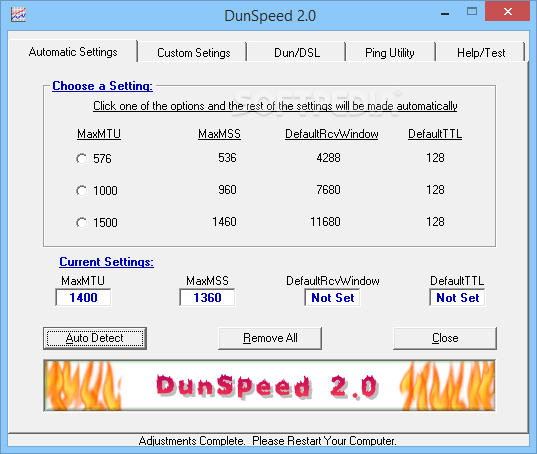This screenshot has height=454, width=537.
Task: Click the MaxMSS value 536
Action: pyautogui.click(x=227, y=158)
